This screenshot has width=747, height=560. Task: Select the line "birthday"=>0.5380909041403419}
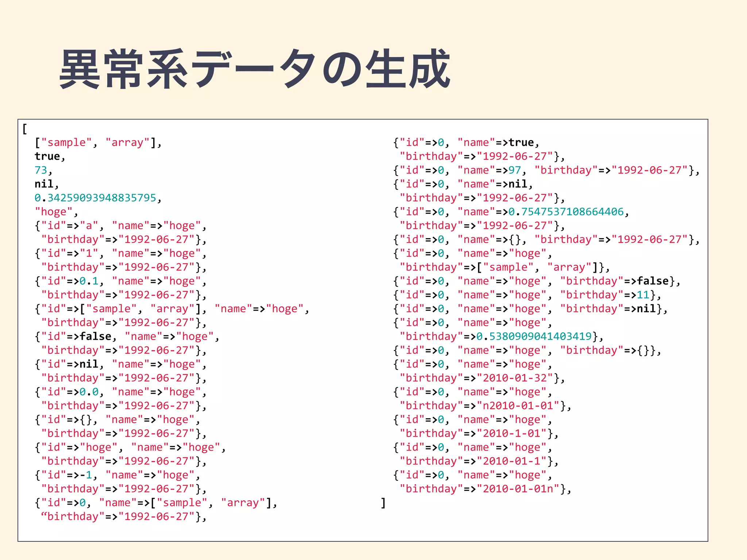click(x=502, y=337)
